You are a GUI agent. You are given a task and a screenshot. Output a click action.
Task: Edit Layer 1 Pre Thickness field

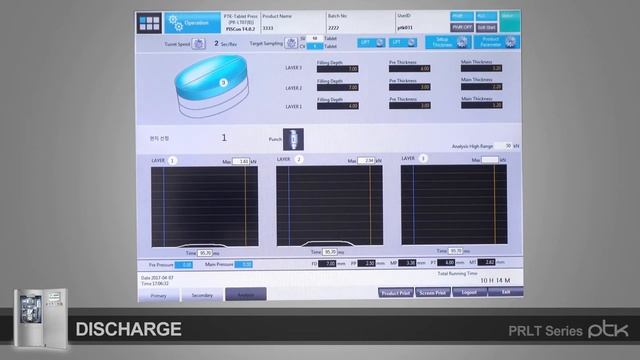click(409, 105)
